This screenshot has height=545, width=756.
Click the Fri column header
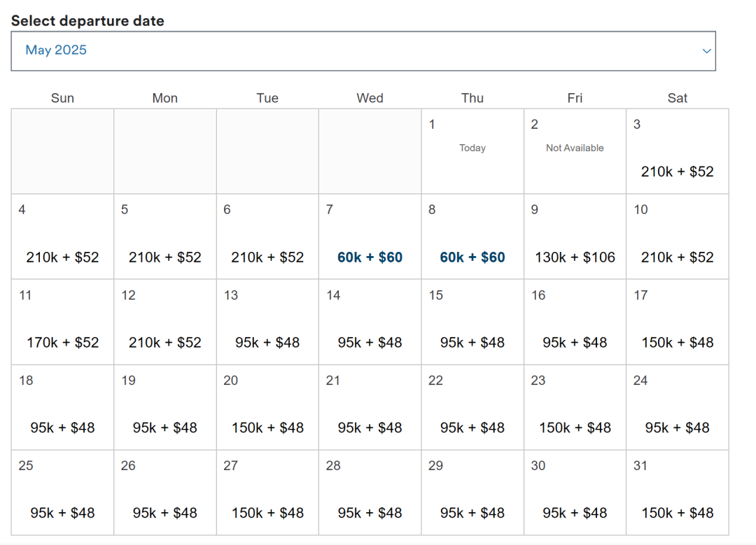pos(575,98)
